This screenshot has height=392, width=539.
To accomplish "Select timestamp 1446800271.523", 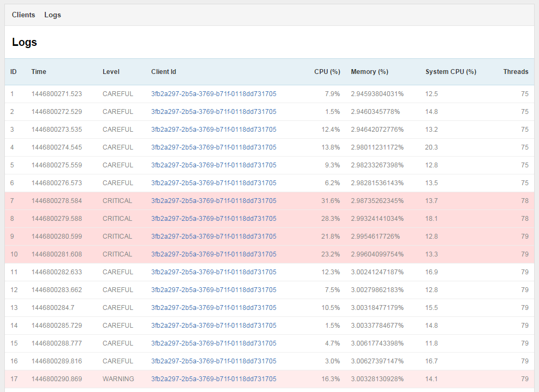I will (x=57, y=94).
